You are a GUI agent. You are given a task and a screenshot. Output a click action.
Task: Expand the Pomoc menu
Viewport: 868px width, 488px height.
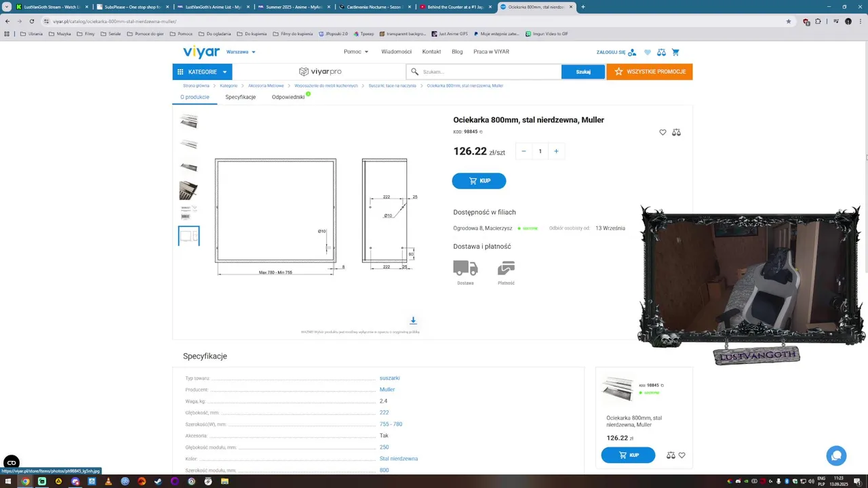coord(356,52)
